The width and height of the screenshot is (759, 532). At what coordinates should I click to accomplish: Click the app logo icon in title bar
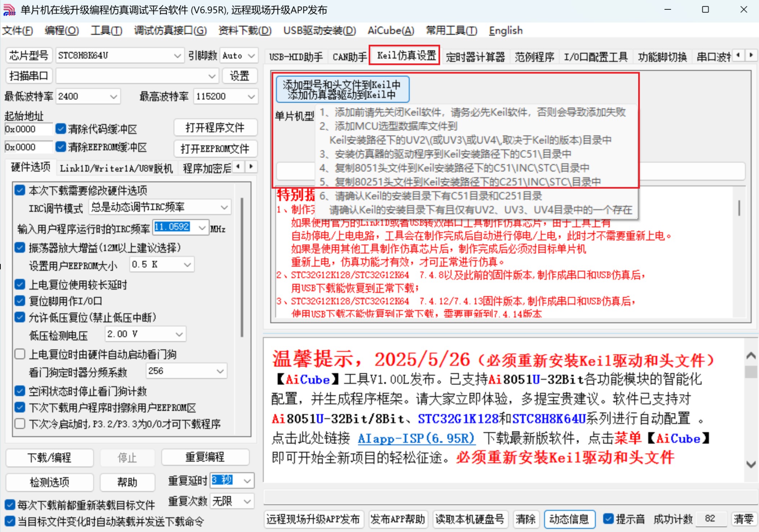(x=9, y=10)
